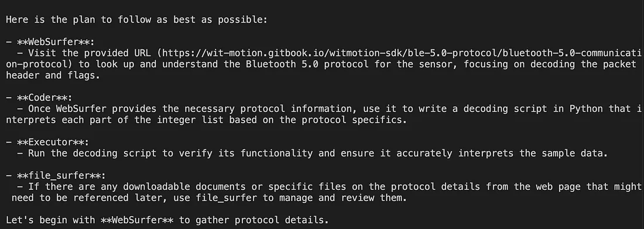The image size is (644, 229).
Task: Click the "integer list" phrase
Action: [190, 120]
